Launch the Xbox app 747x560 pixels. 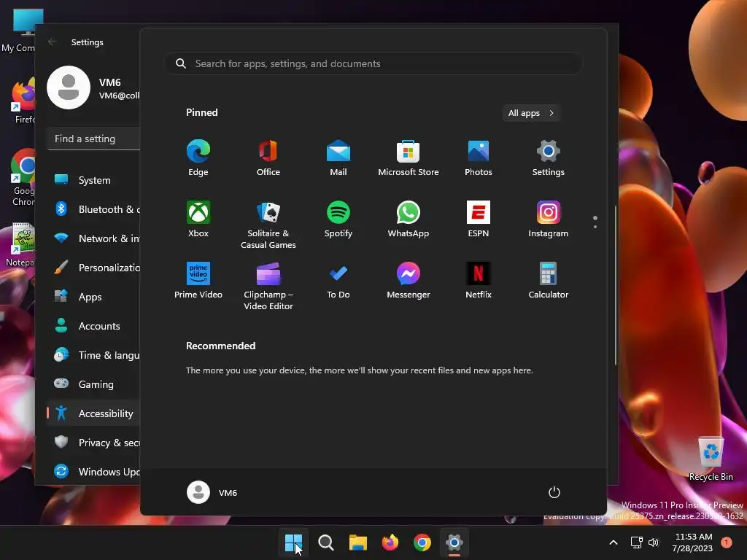tap(198, 219)
